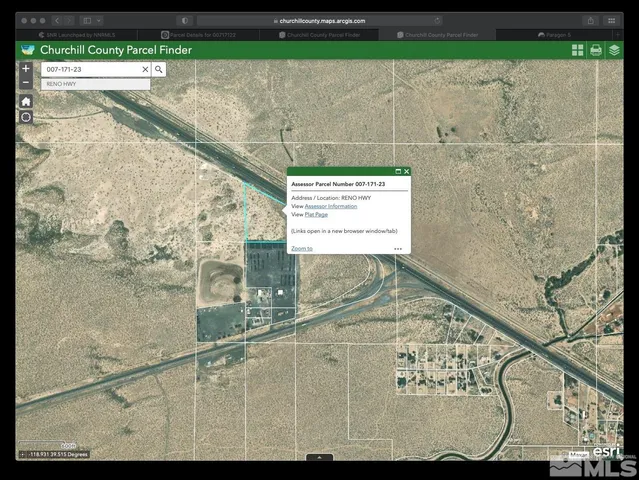Image resolution: width=639 pixels, height=480 pixels.
Task: Clear the parcel search text
Action: (x=145, y=69)
